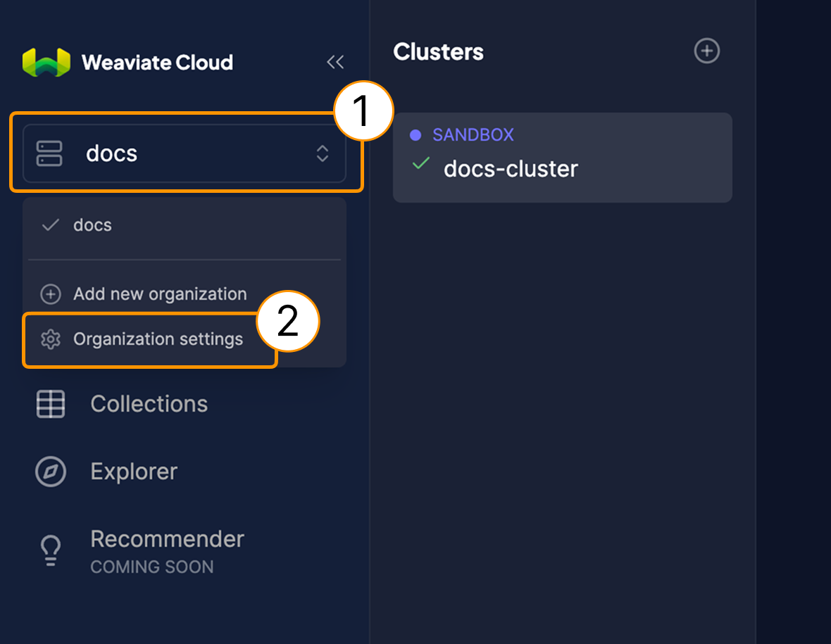Screen dimensions: 831x644
Task: Create a new cluster with plus button
Action: coord(706,51)
